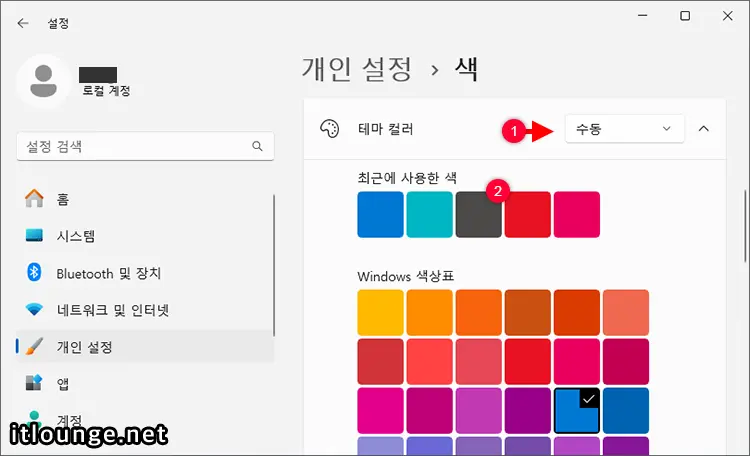Click the 개인 설정 breadcrumb link
Image resolution: width=750 pixels, height=456 pixels.
pos(357,69)
